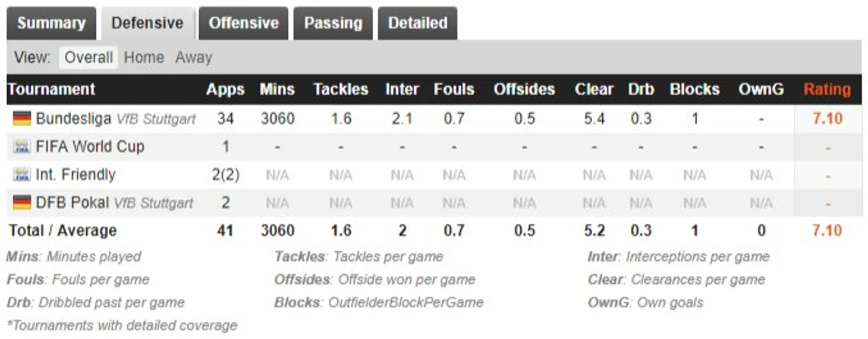Open the Detailed tab
The width and height of the screenshot is (868, 339).
418,23
